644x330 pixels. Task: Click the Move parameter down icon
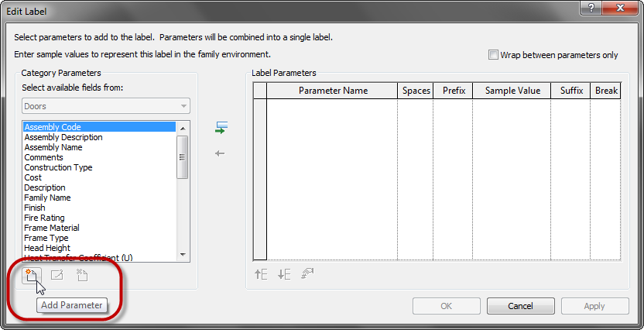(284, 274)
